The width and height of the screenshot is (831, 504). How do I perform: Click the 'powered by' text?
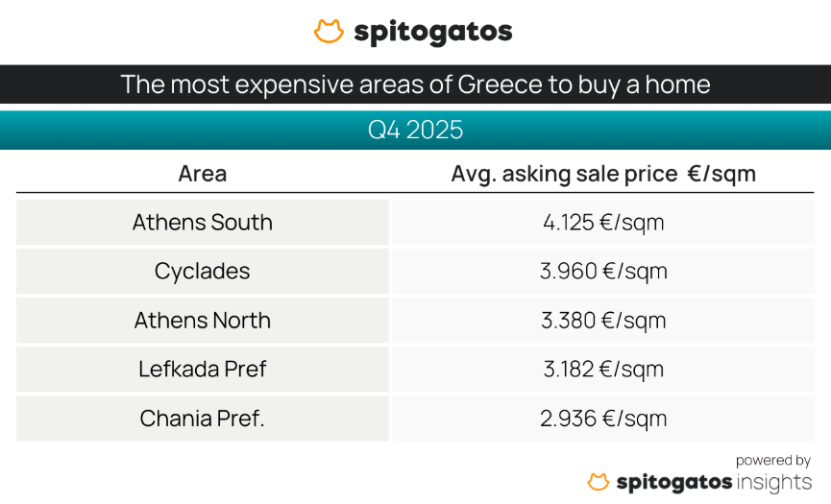point(773,461)
